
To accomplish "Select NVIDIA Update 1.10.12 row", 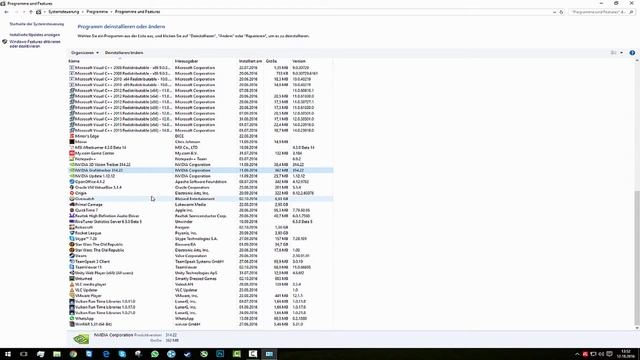I will pos(200,176).
